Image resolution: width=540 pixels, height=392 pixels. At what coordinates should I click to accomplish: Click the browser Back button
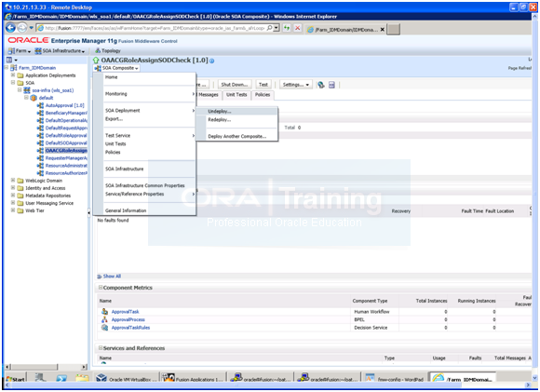coord(10,28)
